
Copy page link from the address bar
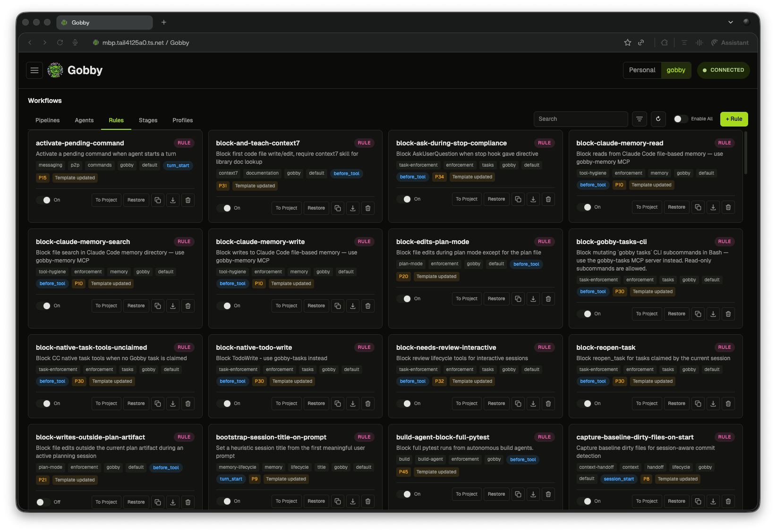click(x=641, y=42)
